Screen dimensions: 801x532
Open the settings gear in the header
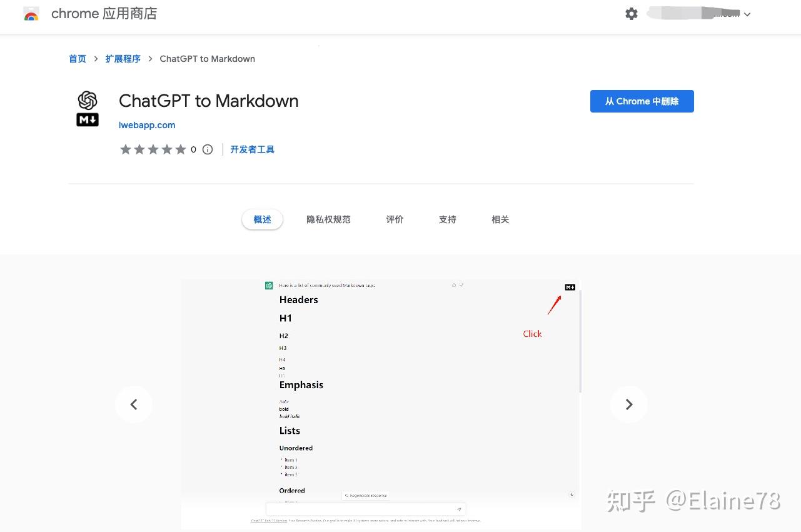(631, 13)
